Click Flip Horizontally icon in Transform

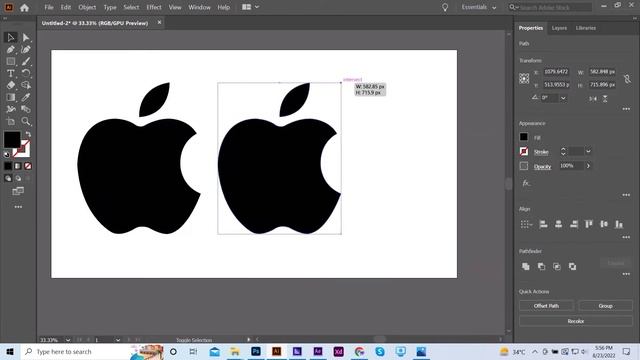[593, 98]
